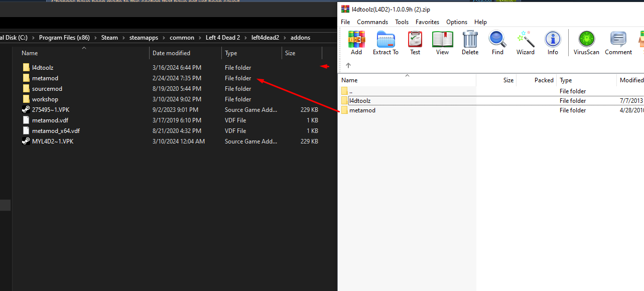Click the Add icon in WinRAR toolbar

click(x=356, y=40)
